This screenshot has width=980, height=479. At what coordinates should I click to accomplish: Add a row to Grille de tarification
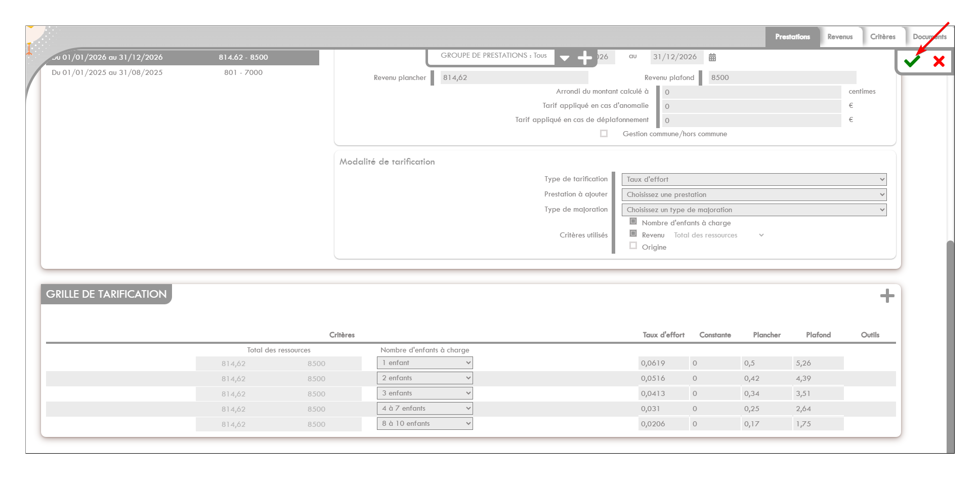pos(887,296)
